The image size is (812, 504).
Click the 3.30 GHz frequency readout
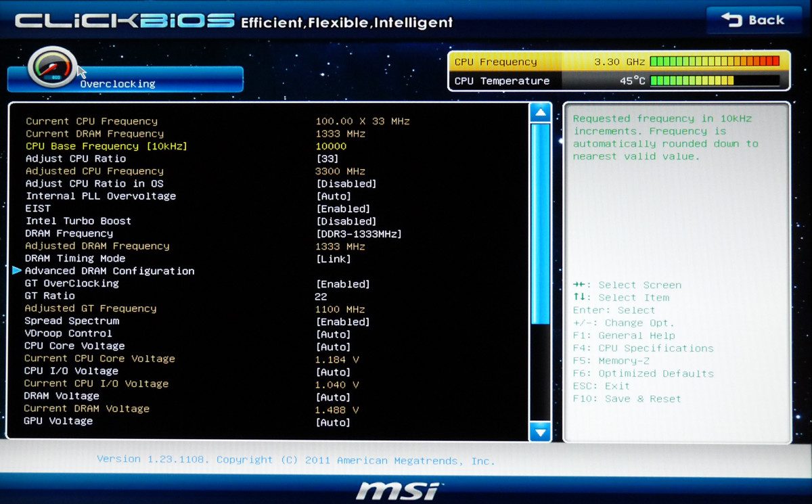(619, 62)
